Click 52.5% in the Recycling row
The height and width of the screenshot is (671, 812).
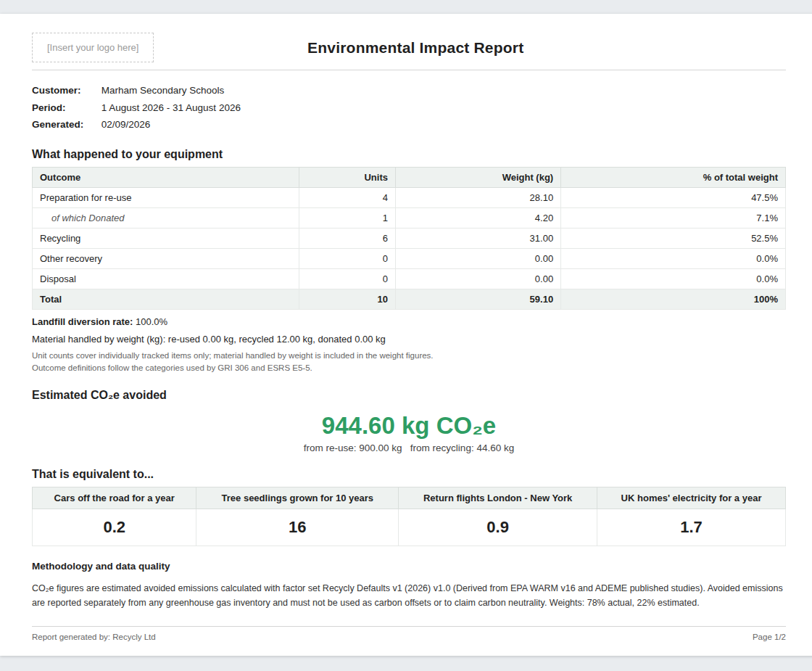pos(764,239)
